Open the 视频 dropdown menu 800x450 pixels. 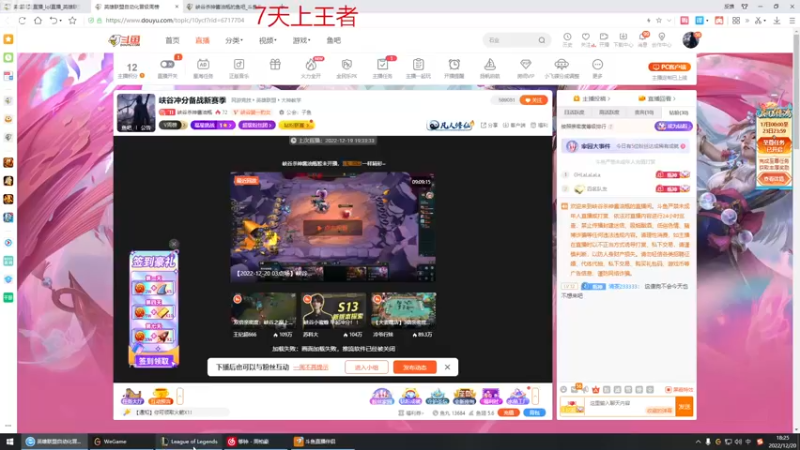[x=267, y=40]
